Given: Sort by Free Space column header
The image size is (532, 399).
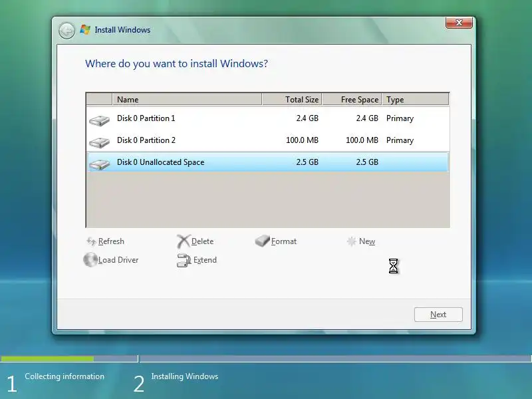Looking at the screenshot, I should pos(352,99).
